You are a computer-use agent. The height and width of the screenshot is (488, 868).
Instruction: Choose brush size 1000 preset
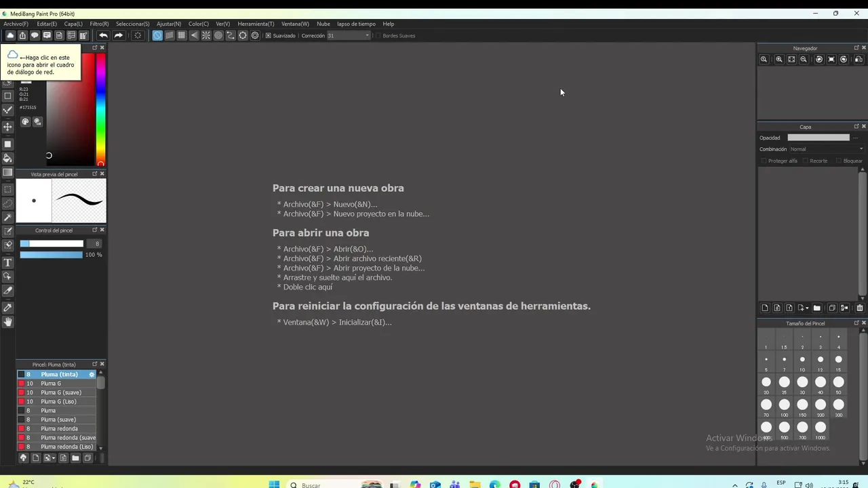click(821, 430)
